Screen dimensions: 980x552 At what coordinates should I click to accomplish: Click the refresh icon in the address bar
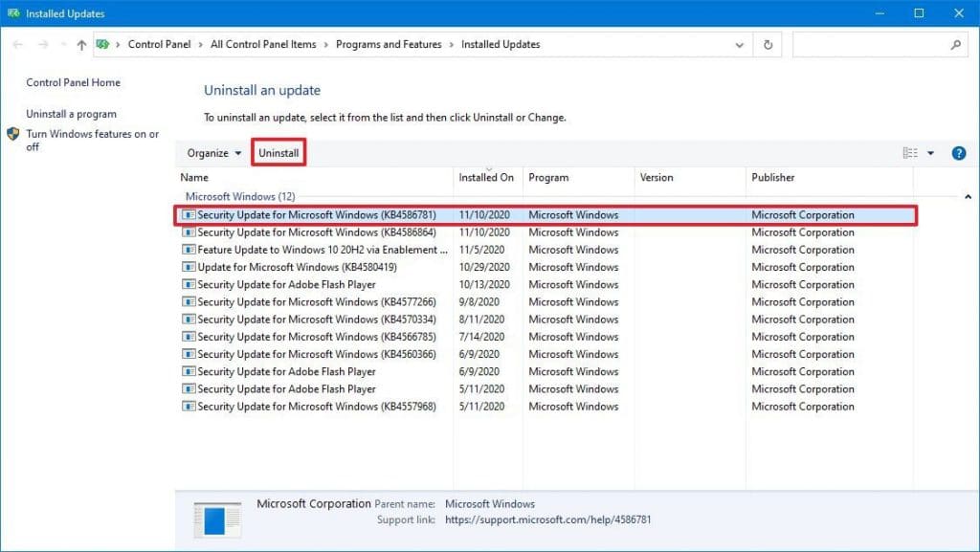[768, 44]
